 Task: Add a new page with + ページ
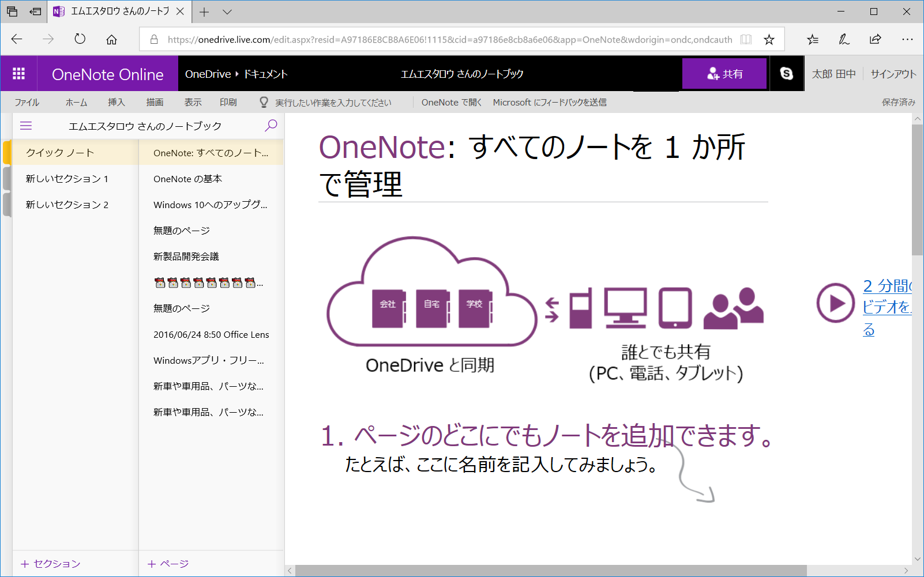168,564
